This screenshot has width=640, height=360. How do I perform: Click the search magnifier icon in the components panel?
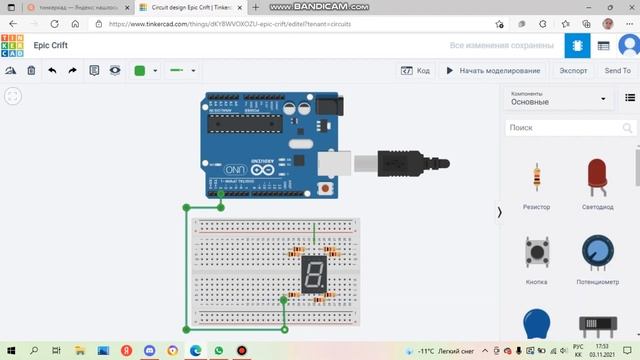tap(627, 128)
